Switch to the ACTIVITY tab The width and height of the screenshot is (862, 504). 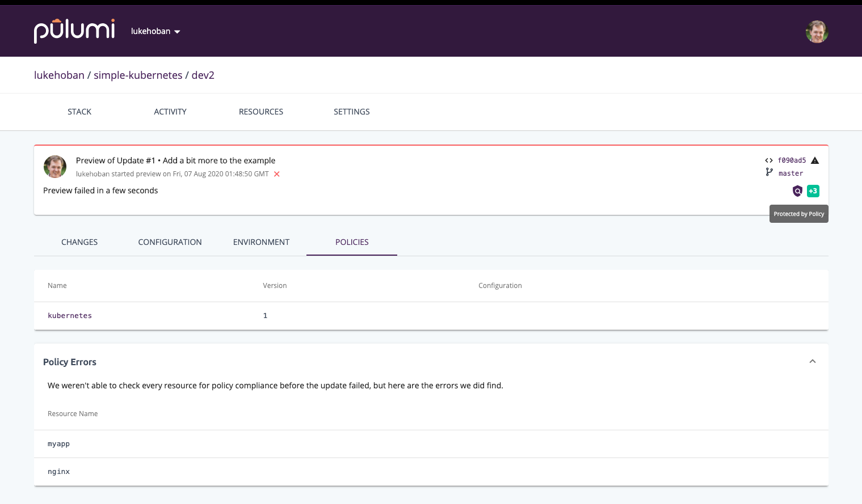click(170, 112)
